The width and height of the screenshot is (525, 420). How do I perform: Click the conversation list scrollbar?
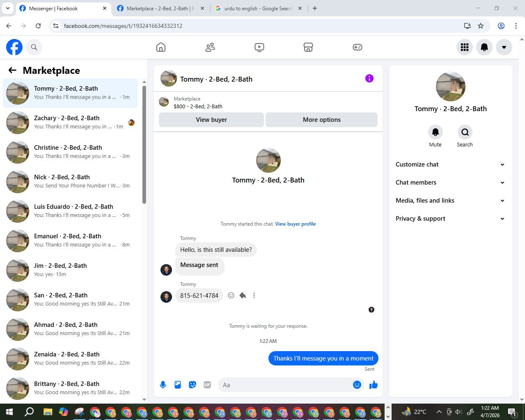coord(144,144)
